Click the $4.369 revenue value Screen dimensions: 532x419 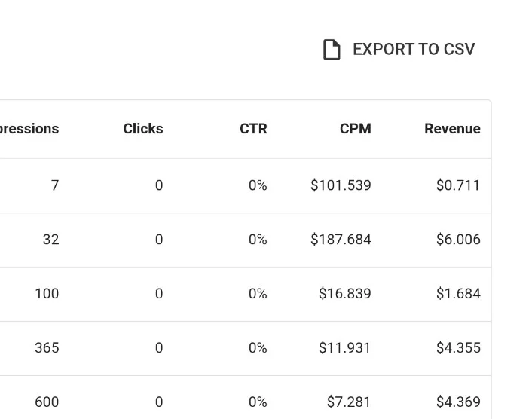(x=458, y=402)
